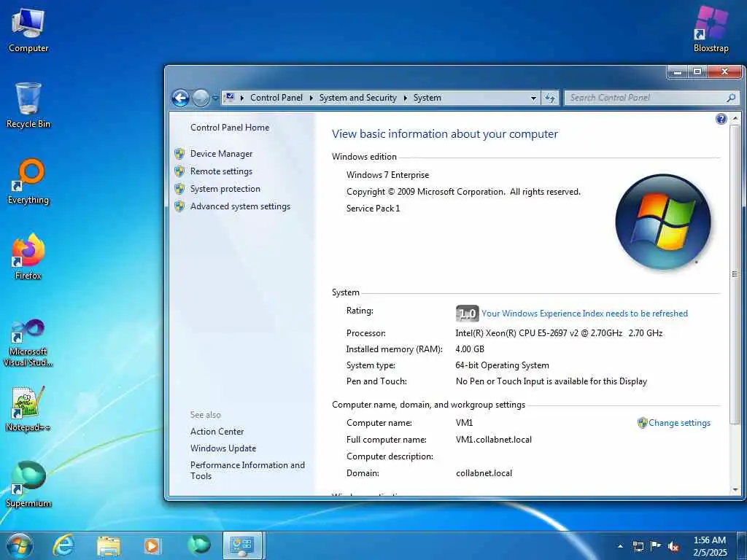
Task: Minimize the System window
Action: (678, 72)
